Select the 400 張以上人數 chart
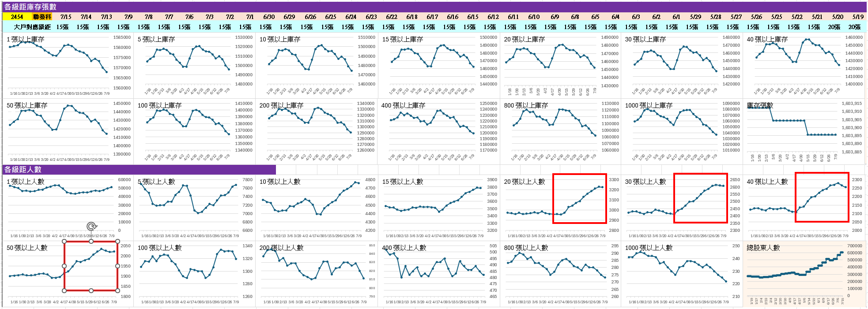 click(x=439, y=274)
